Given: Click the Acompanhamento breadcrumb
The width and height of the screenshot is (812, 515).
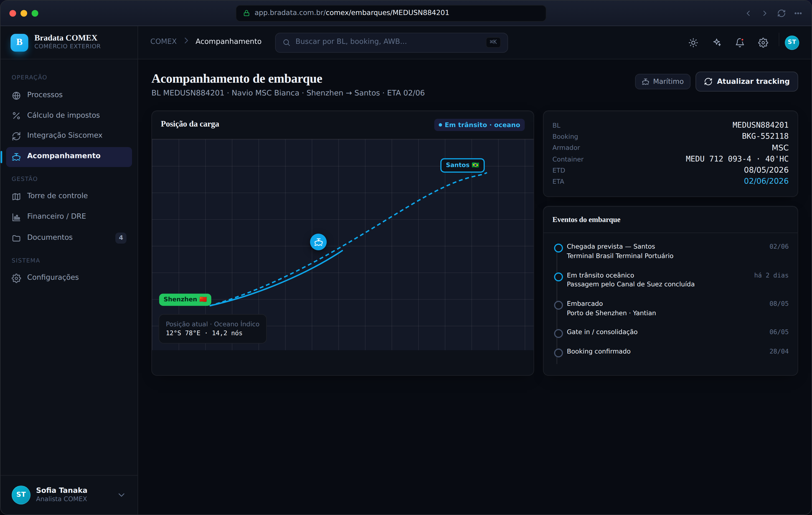Looking at the screenshot, I should tap(228, 42).
